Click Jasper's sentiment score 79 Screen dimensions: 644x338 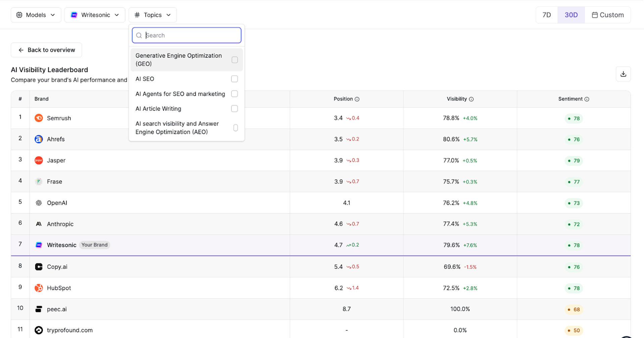tap(574, 160)
